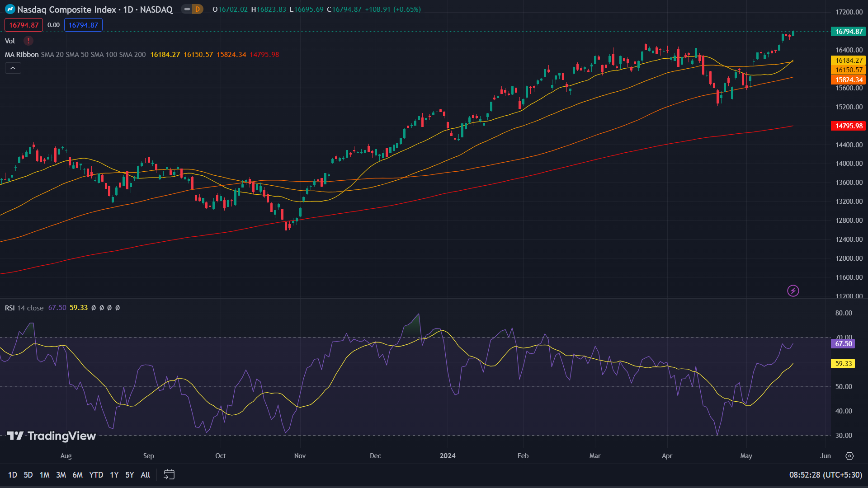Select the 1M time range

pos(44,475)
